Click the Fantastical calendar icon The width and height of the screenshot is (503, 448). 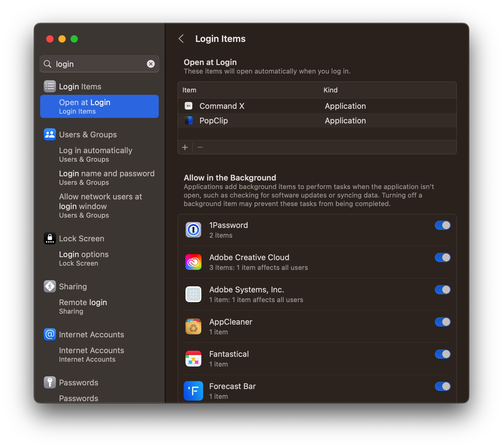pyautogui.click(x=193, y=359)
